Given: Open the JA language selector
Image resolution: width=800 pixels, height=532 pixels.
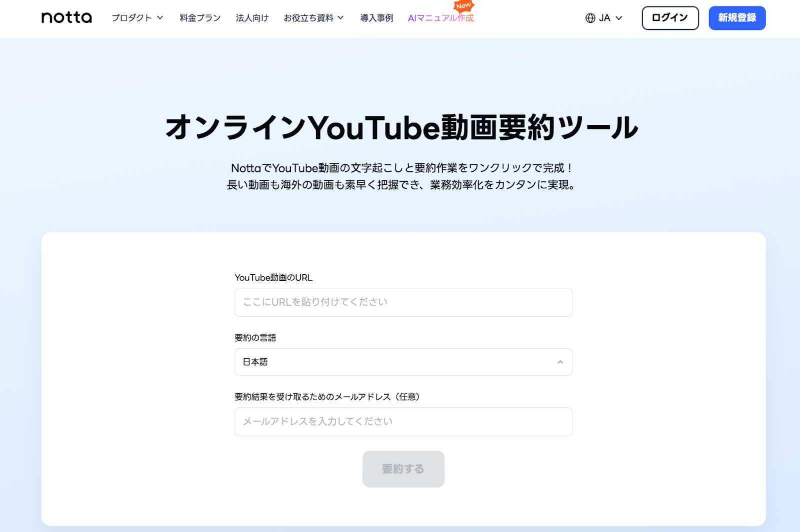Looking at the screenshot, I should pyautogui.click(x=604, y=18).
